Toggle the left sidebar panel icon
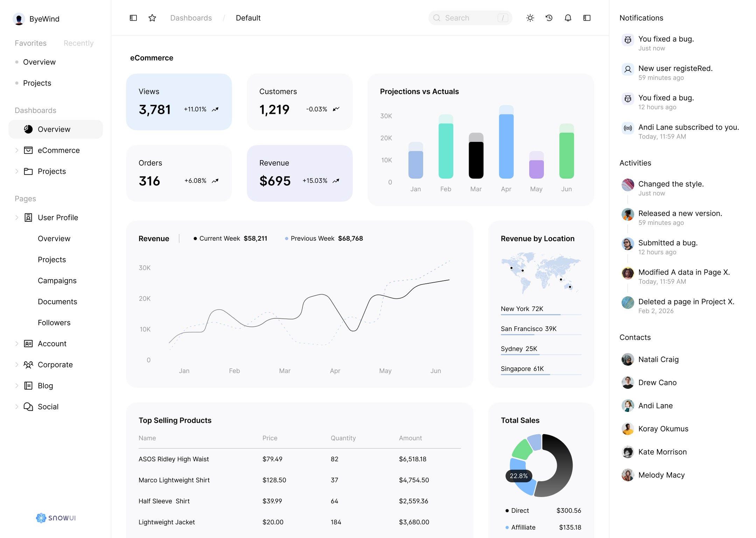Screen dimensions: 756x538 pos(133,18)
